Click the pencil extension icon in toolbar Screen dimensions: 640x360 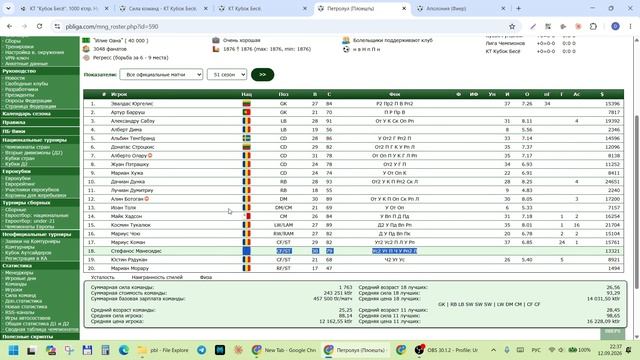(x=533, y=27)
